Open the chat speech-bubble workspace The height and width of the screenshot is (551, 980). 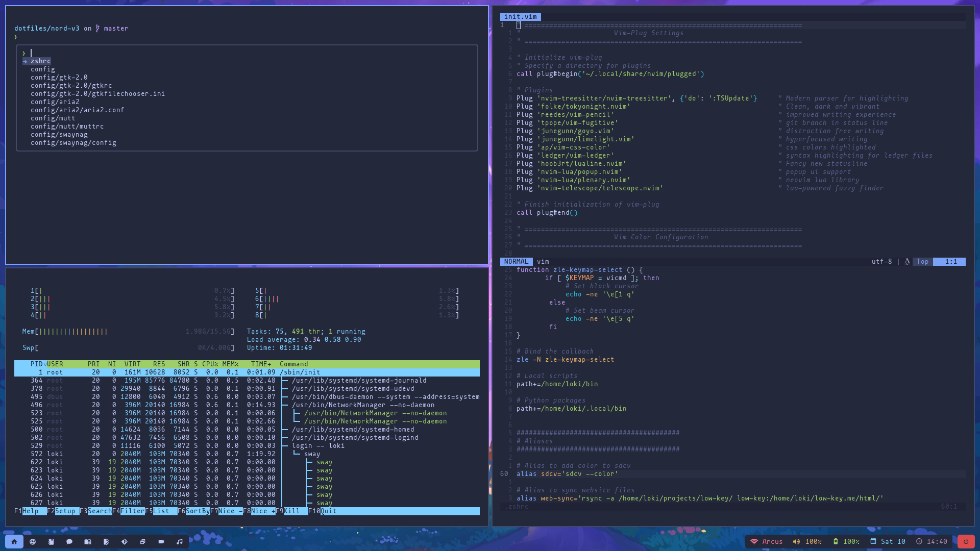69,542
